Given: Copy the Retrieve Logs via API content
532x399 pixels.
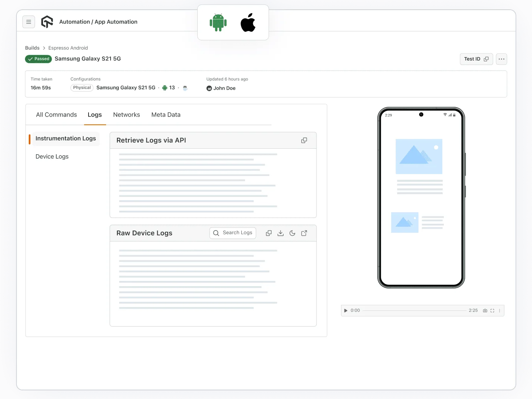Looking at the screenshot, I should click(x=304, y=140).
